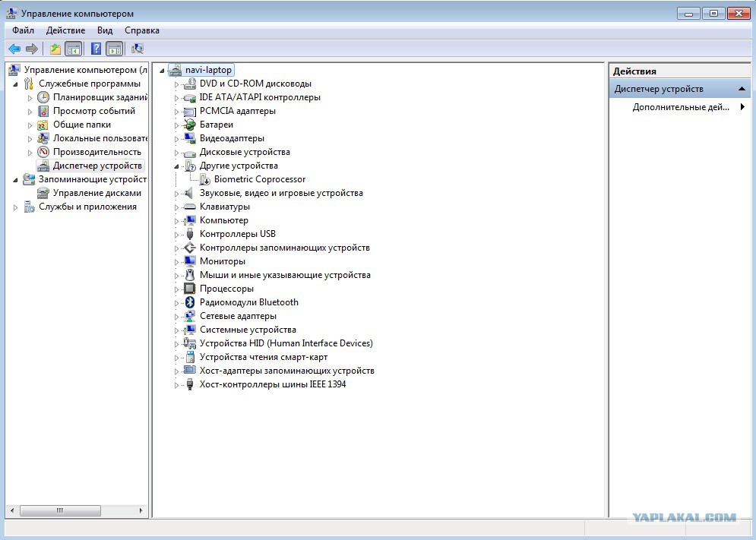756x540 pixels.
Task: Click the Видеоадаптеры display adapter icon
Action: 189,138
